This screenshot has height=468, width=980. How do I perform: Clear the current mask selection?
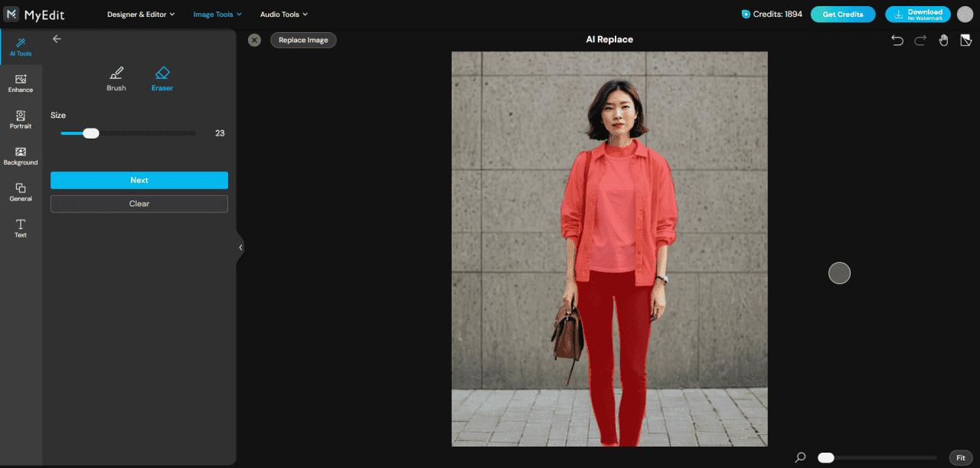(x=139, y=203)
